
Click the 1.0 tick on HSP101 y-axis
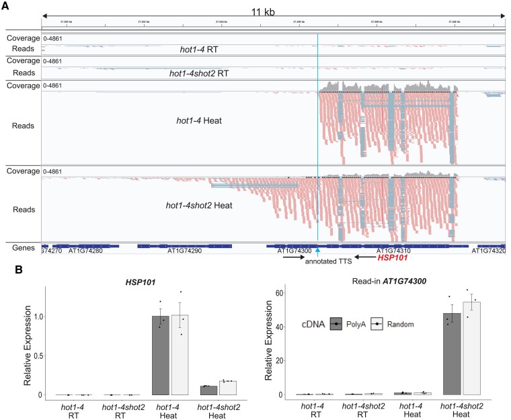coord(38,317)
